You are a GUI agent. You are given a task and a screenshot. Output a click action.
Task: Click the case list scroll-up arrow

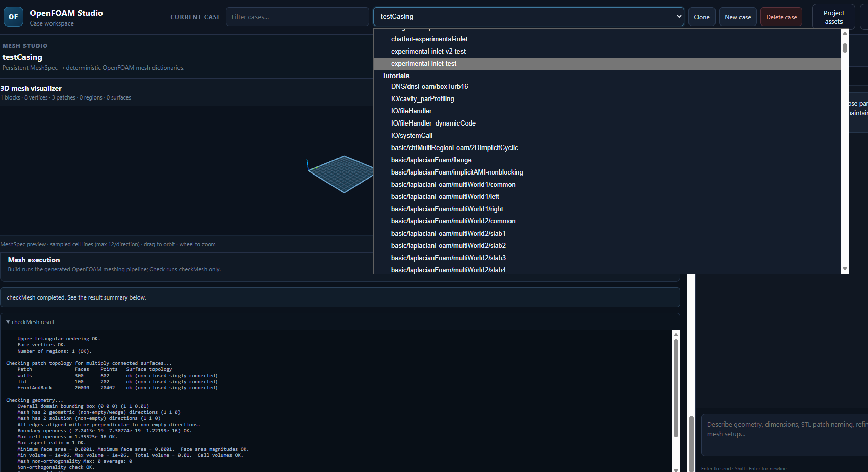(845, 33)
